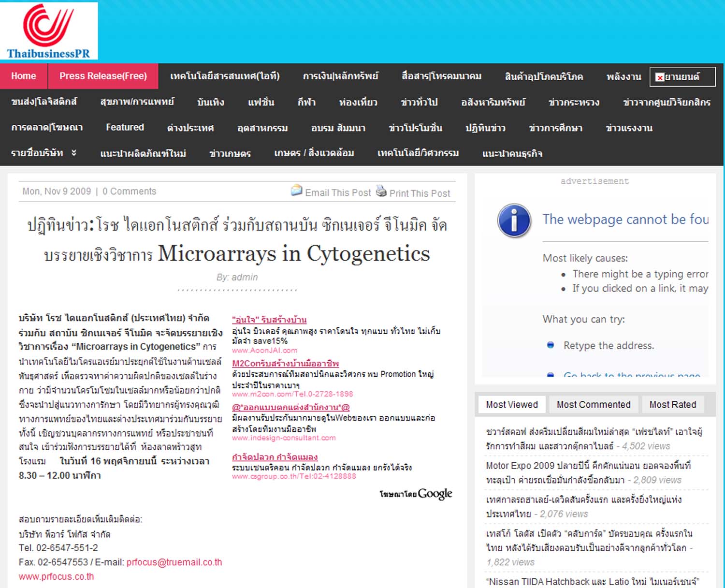This screenshot has width=725, height=588.
Task: Select สินค้าอุปโภคบริโภค menu item
Action: tap(544, 77)
